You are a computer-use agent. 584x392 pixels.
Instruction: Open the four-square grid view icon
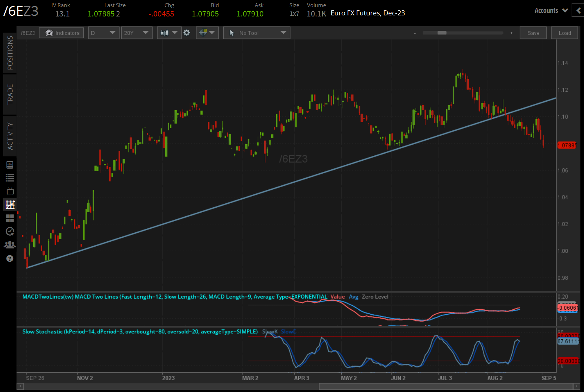pos(10,218)
